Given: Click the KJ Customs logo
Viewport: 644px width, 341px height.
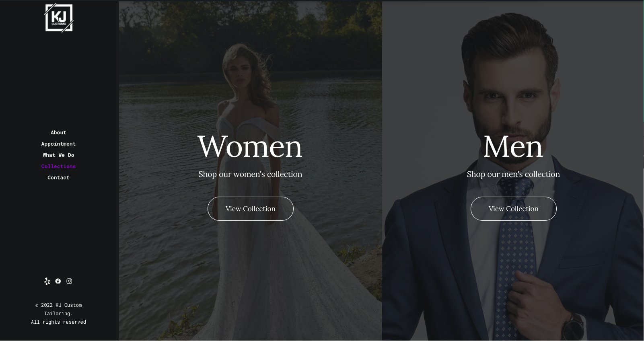Looking at the screenshot, I should 59,18.
